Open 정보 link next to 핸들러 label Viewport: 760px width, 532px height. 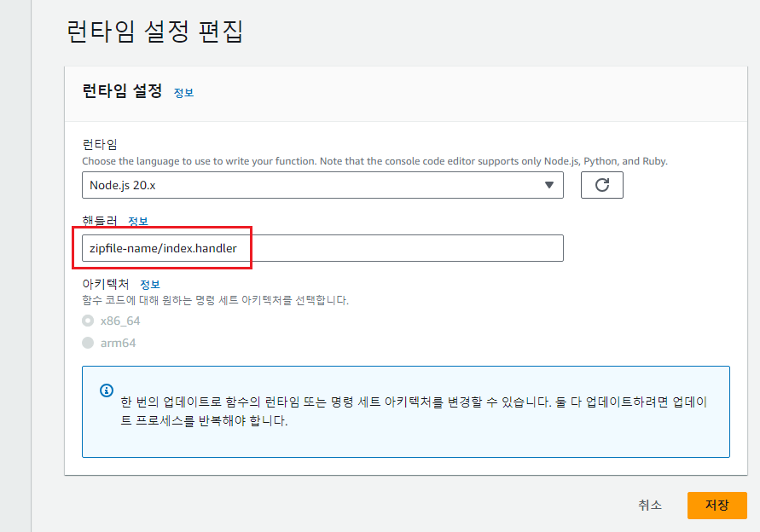(138, 221)
